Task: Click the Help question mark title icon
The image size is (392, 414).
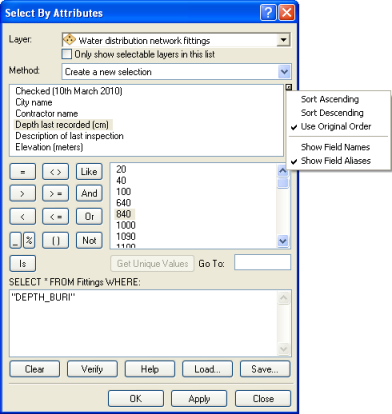Action: [268, 13]
